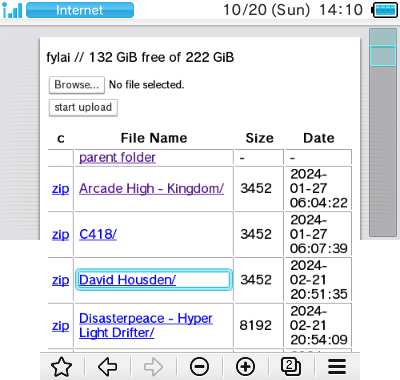Go back with the left arrow icon
The height and width of the screenshot is (380, 400).
coord(108,367)
